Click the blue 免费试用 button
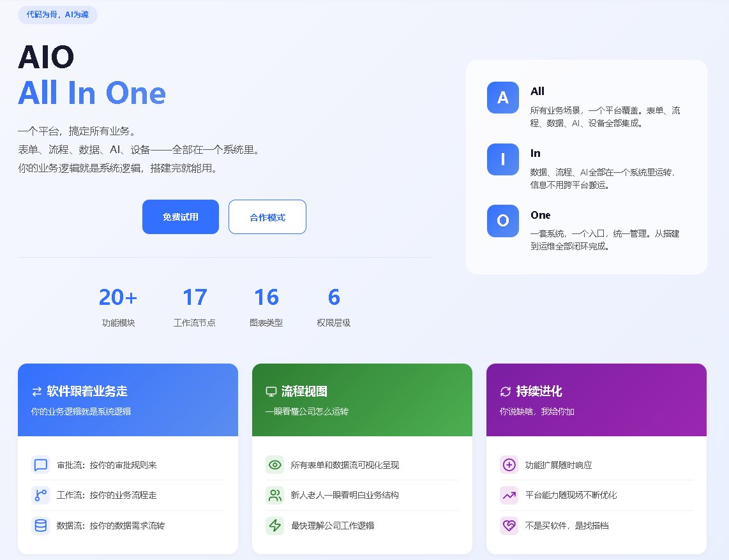 point(181,217)
